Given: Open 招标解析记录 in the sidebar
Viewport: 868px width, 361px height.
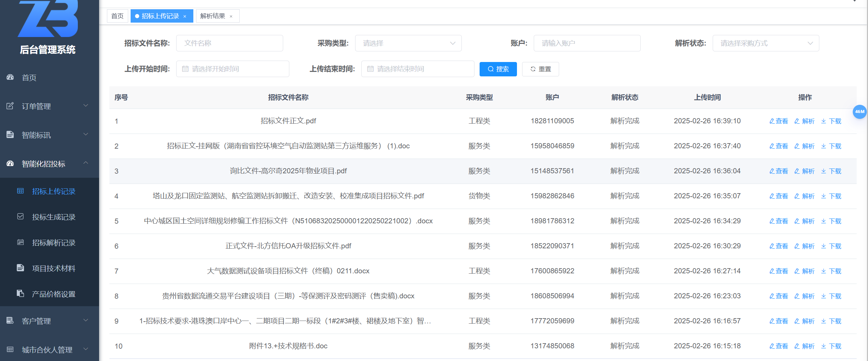Looking at the screenshot, I should (53, 242).
